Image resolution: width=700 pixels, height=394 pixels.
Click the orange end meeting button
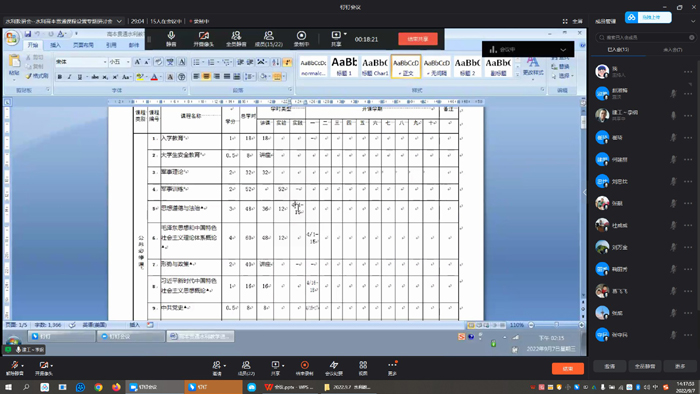pyautogui.click(x=567, y=369)
